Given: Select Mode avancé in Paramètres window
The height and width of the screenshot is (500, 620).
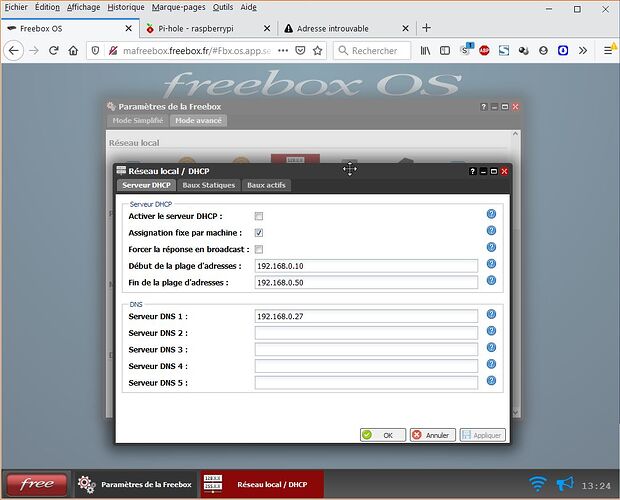Looking at the screenshot, I should [x=198, y=121].
